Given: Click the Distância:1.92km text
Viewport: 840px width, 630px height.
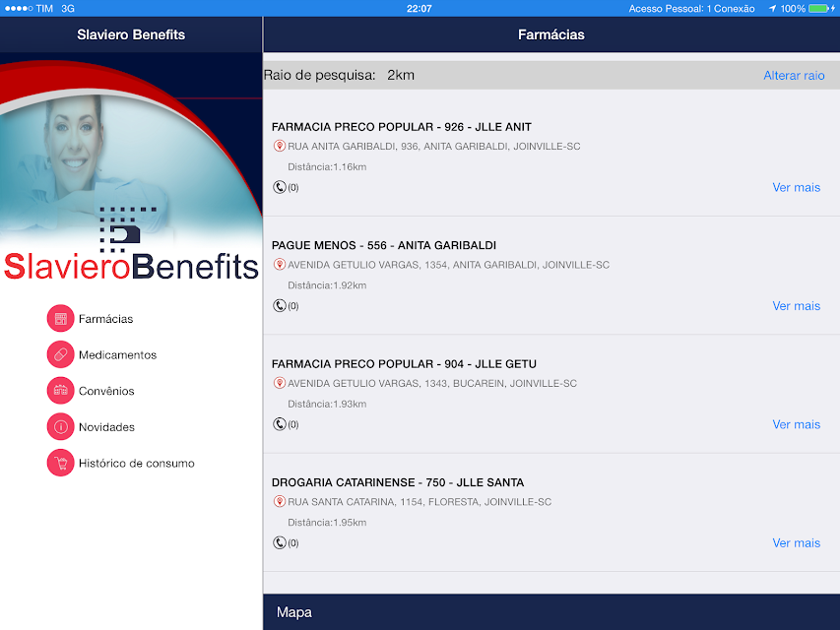Looking at the screenshot, I should click(x=327, y=285).
